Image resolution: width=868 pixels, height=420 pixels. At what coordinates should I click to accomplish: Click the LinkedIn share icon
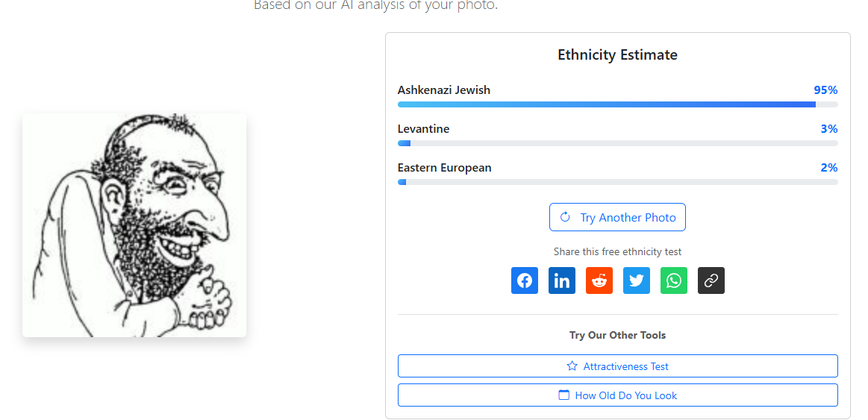coord(562,280)
